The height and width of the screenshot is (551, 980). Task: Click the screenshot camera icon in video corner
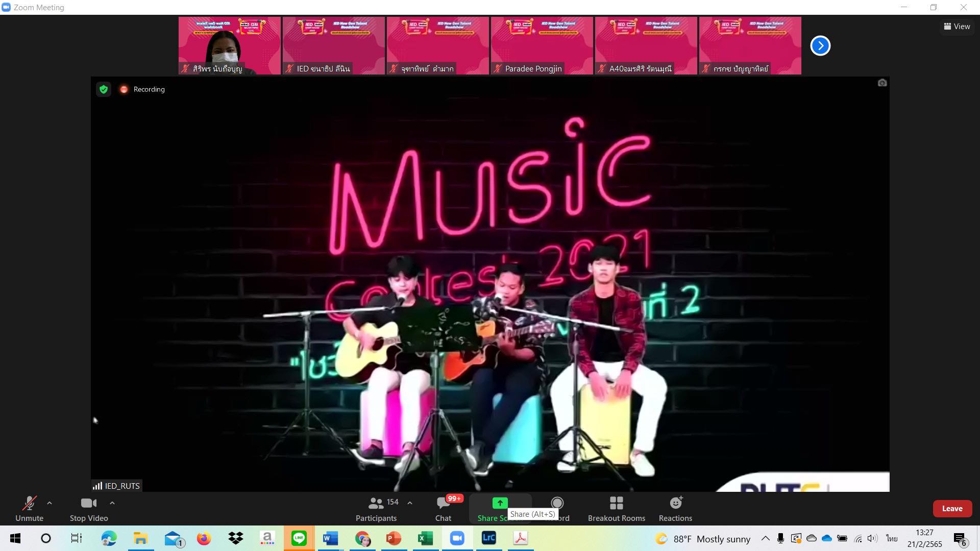(x=882, y=83)
